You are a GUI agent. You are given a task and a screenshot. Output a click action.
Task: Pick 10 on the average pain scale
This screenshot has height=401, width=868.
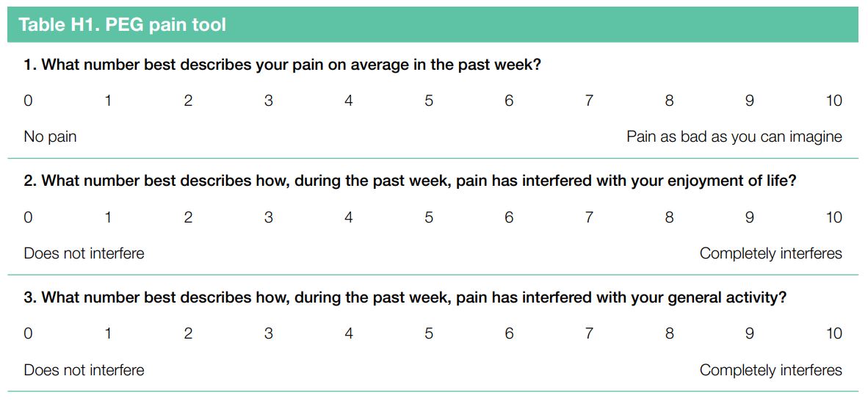833,101
